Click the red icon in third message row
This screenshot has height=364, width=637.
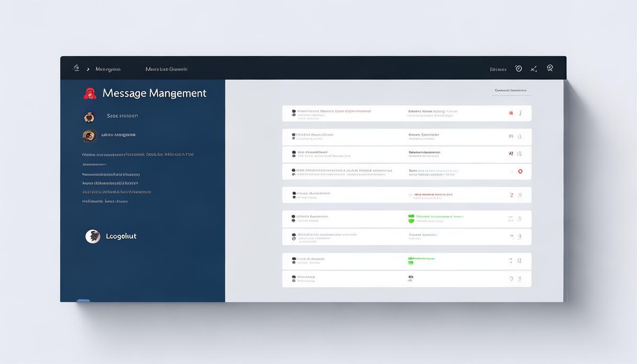click(511, 154)
